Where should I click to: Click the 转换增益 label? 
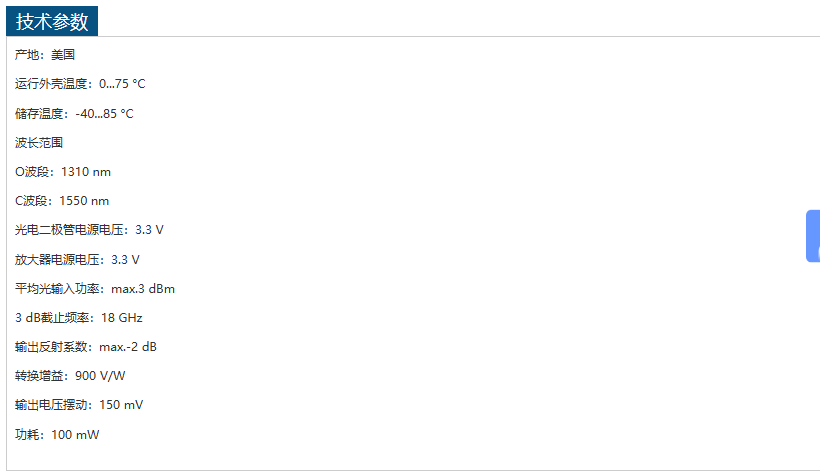pos(39,376)
